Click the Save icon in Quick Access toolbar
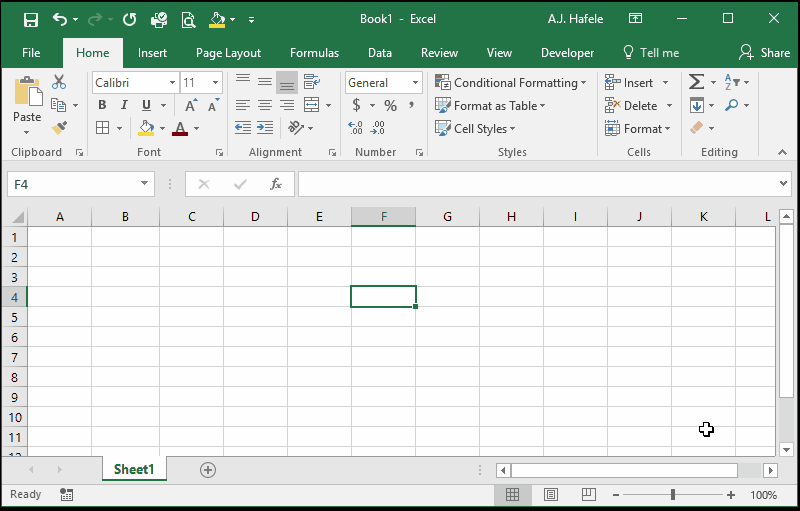 click(x=31, y=19)
